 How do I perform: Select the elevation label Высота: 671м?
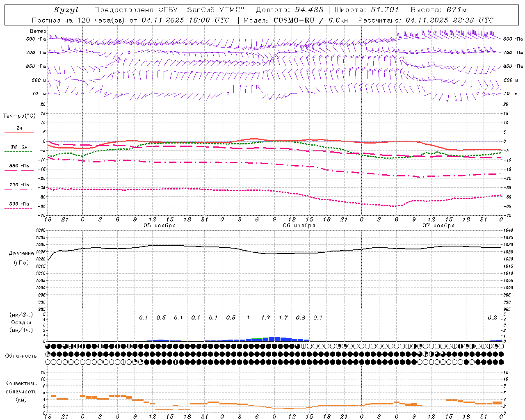[x=438, y=10]
